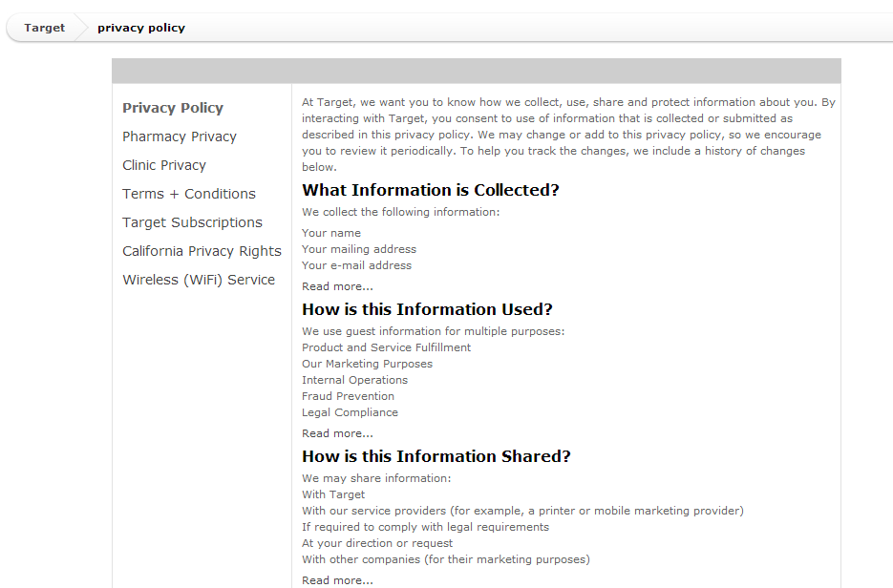Select the privacy policy breadcrumb

[141, 28]
